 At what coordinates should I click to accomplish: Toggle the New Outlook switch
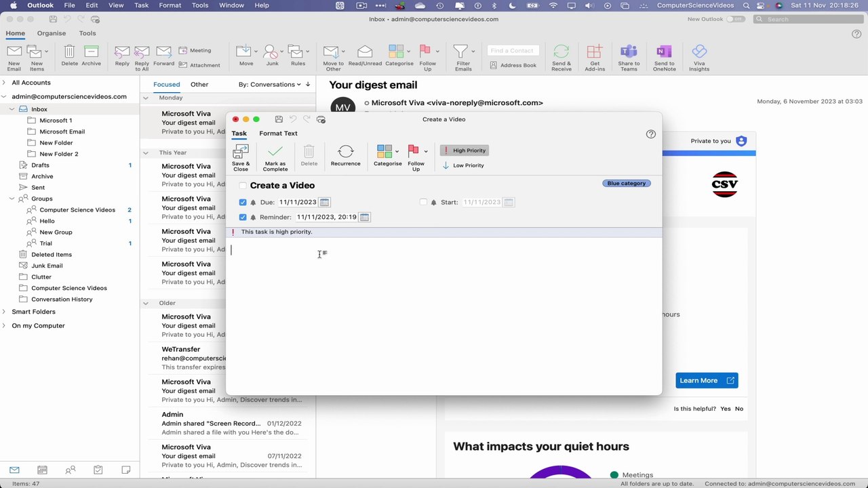coord(735,19)
